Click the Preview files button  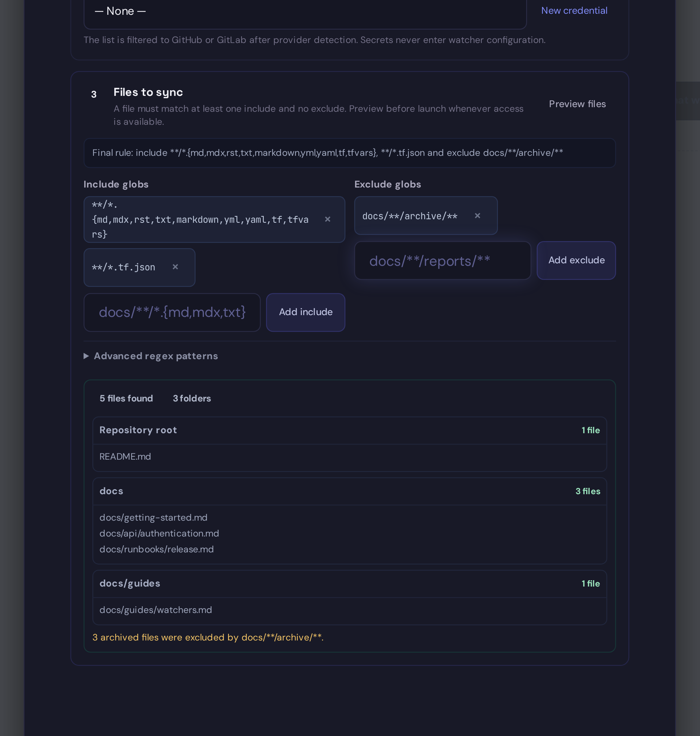[577, 104]
